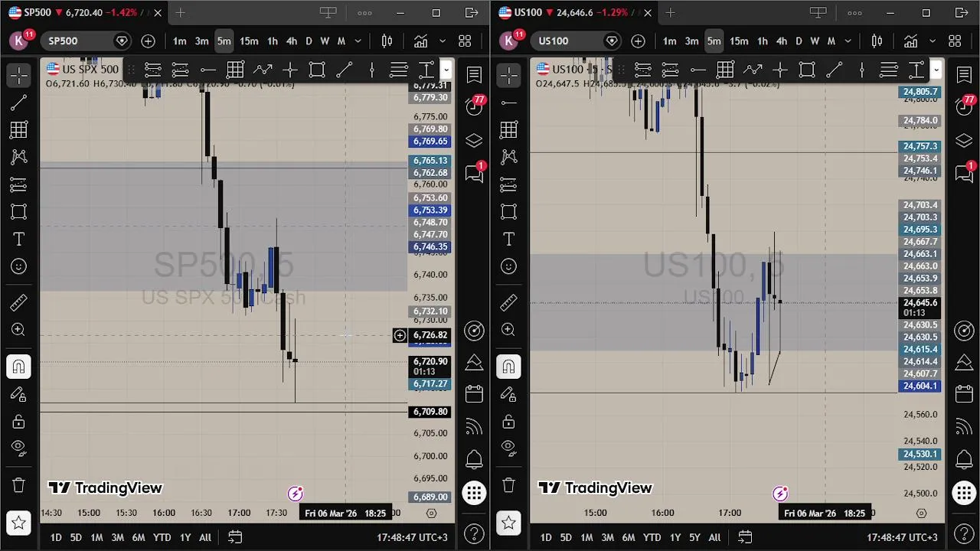Open the help question mark in US100 window
Image resolution: width=980 pixels, height=551 pixels.
click(x=964, y=533)
